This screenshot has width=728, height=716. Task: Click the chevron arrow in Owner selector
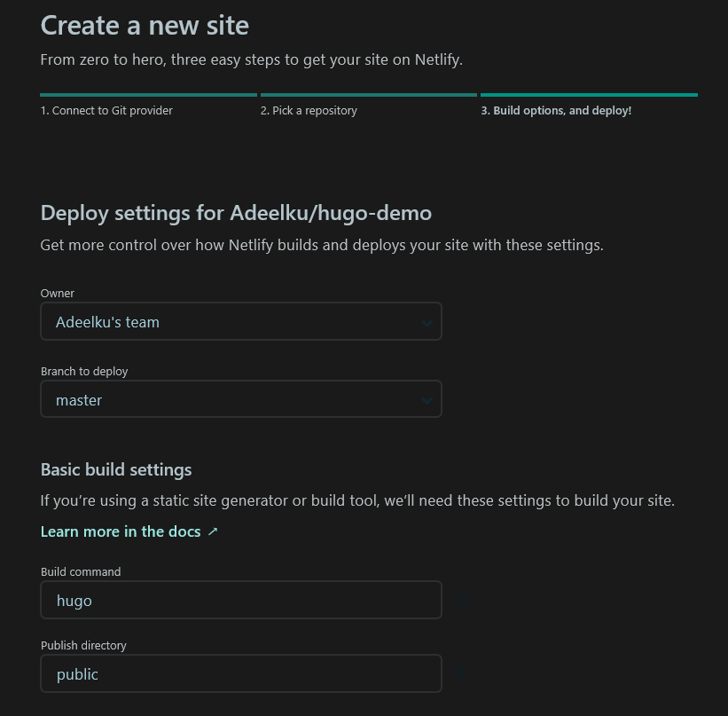click(x=427, y=322)
